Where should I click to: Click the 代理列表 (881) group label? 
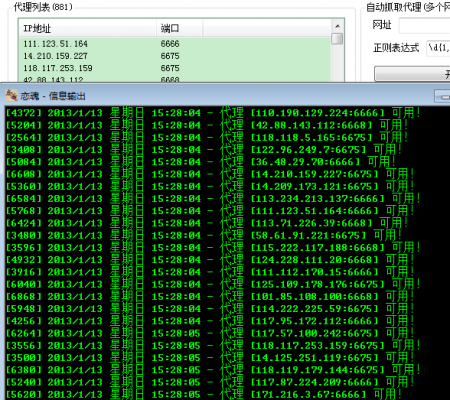pos(43,7)
